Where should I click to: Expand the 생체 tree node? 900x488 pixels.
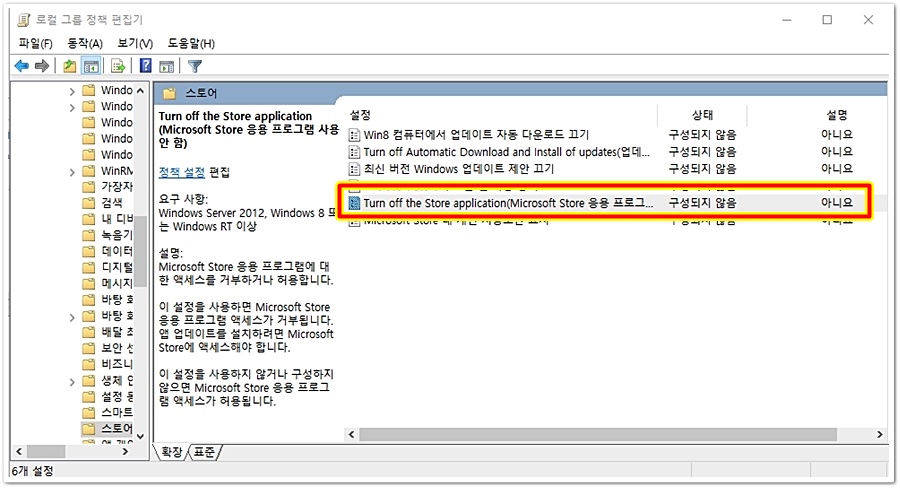[72, 382]
